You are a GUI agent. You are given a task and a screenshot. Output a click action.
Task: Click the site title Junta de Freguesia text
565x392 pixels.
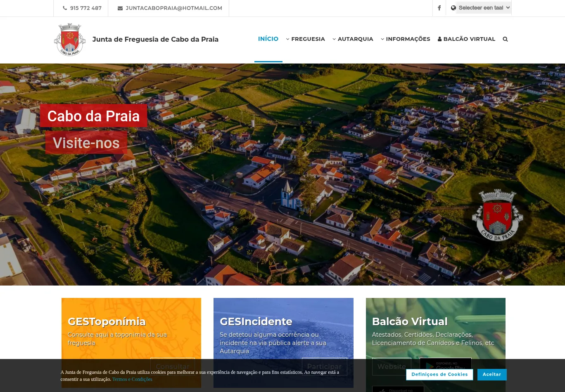[155, 40]
